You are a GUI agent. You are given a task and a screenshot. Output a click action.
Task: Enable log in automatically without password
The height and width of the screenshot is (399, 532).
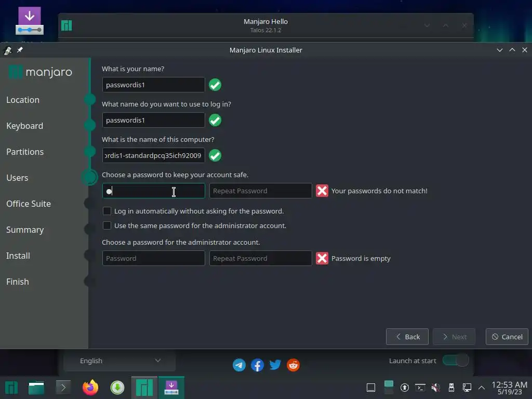click(x=107, y=211)
